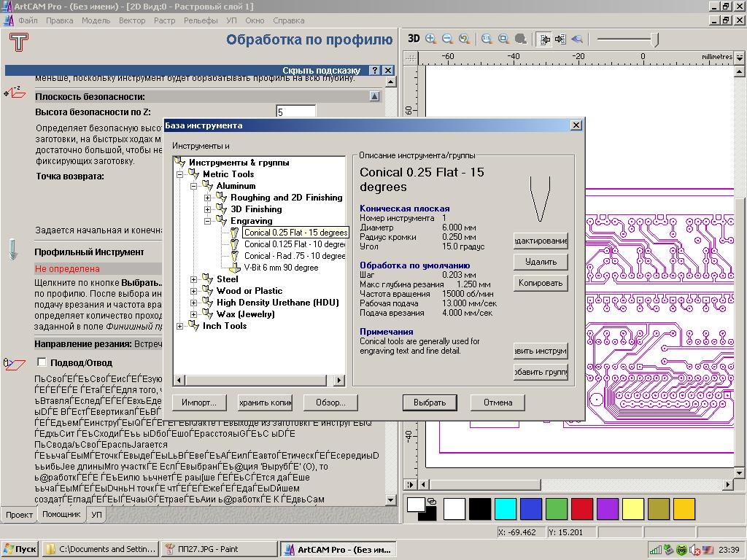
Task: Switch to 3D view button
Action: coord(414,39)
